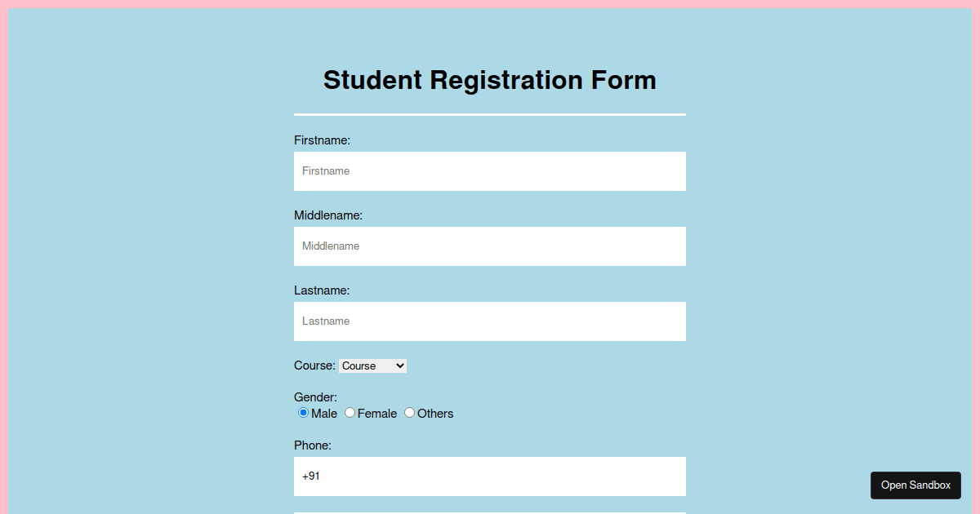Image resolution: width=980 pixels, height=514 pixels.
Task: Choose the Others gender option
Action: point(409,413)
